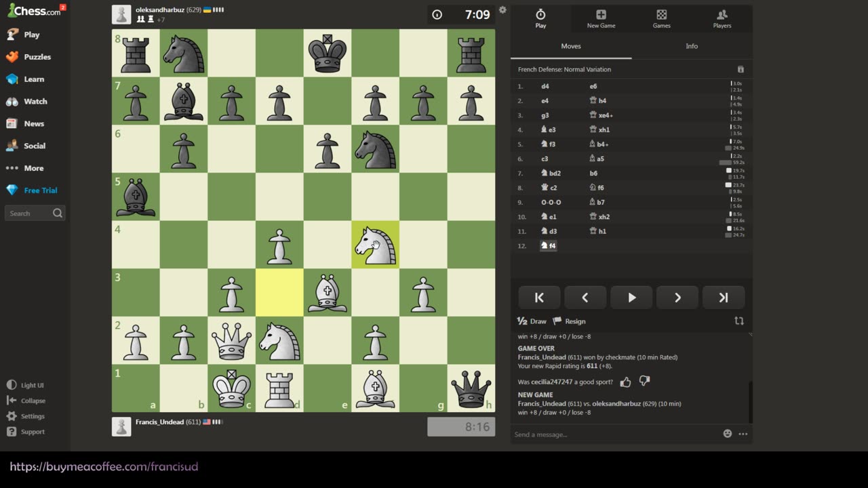
Task: Click the white bishop on e3
Action: [328, 292]
